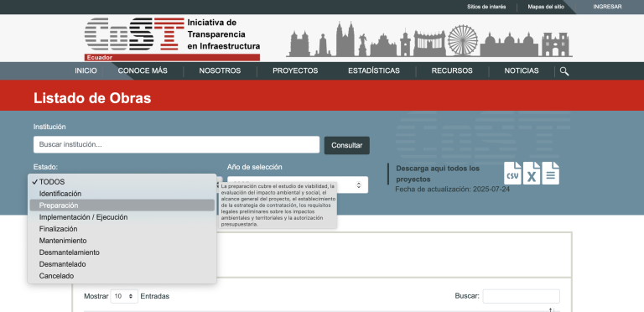Click the CoST Ecuador logo
Viewport: 644px width, 312px height.
(173, 39)
